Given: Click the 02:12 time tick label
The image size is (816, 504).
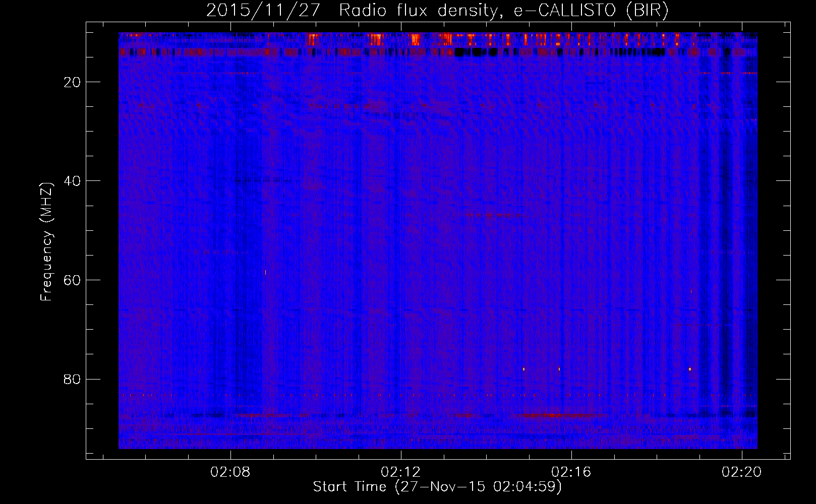Looking at the screenshot, I should click(401, 472).
